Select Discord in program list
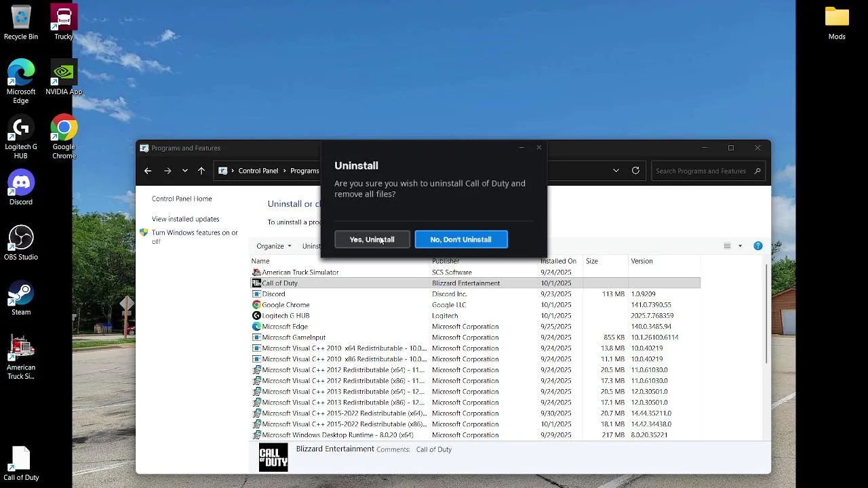This screenshot has height=488, width=868. 475,294
